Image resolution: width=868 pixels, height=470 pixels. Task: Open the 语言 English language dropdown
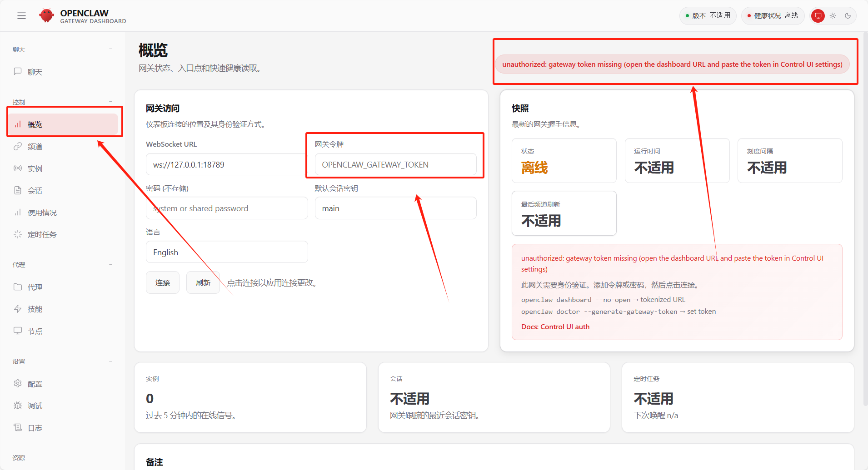pos(226,252)
